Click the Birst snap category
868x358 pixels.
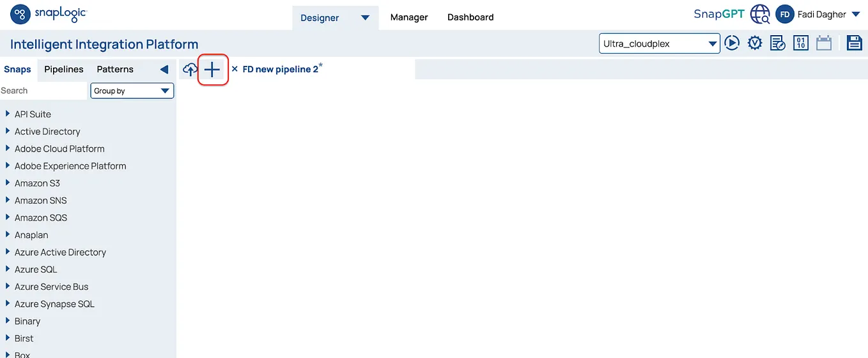click(x=24, y=338)
